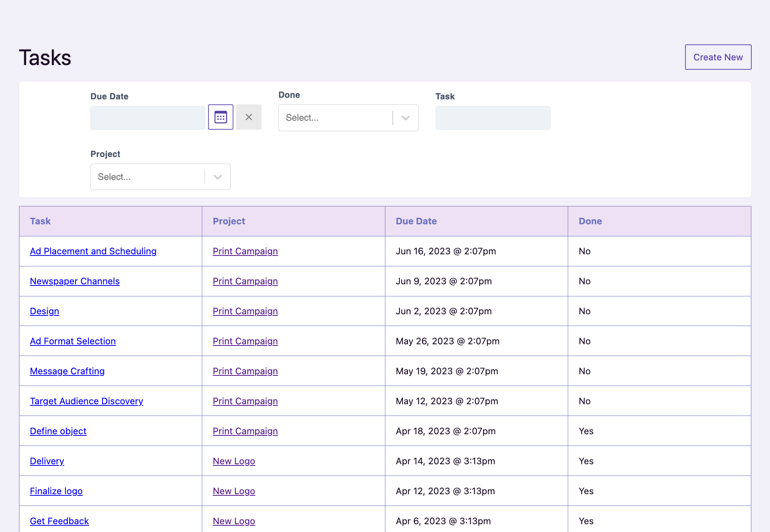Click the Create New button
The image size is (770, 532).
click(718, 57)
